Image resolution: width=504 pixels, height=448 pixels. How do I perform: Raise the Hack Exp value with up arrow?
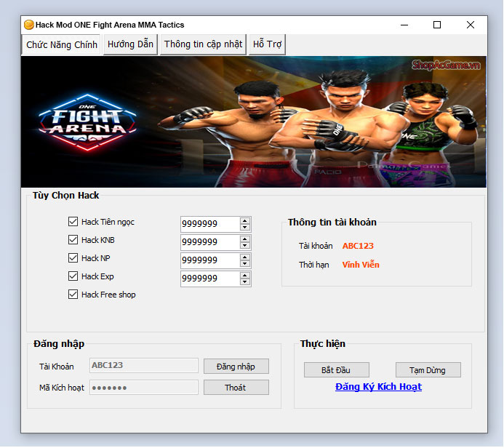pos(245,276)
